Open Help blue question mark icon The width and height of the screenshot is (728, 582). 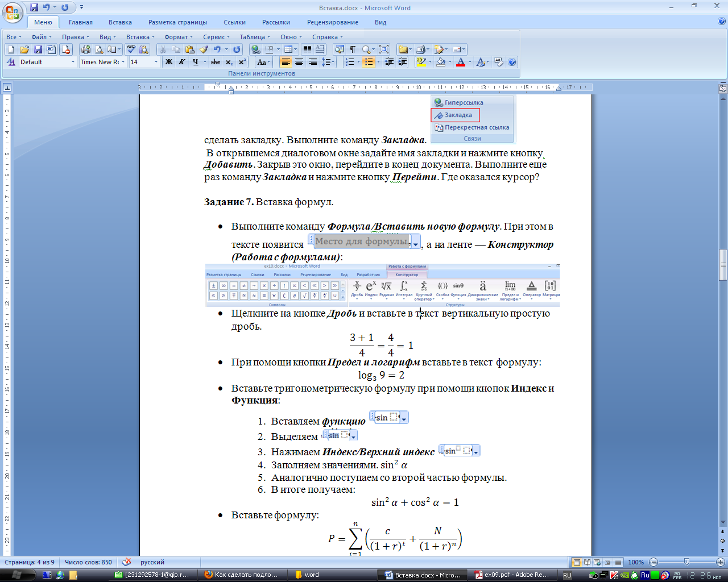512,62
